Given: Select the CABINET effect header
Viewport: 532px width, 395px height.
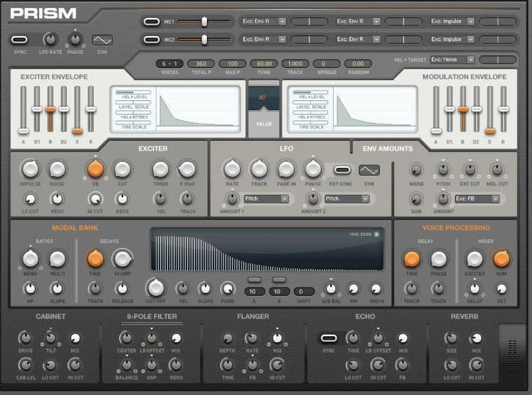Looking at the screenshot, I should tap(51, 316).
